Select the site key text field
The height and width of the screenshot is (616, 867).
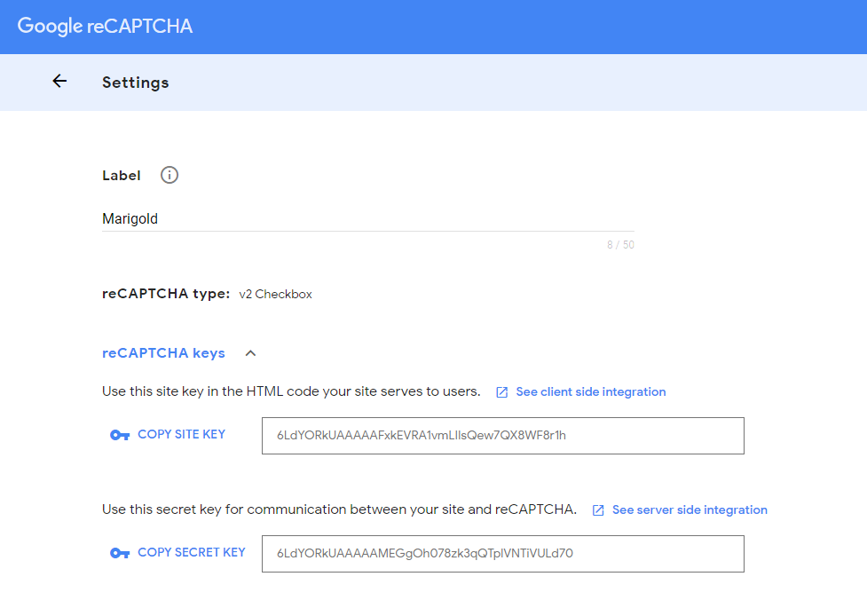[x=503, y=436]
